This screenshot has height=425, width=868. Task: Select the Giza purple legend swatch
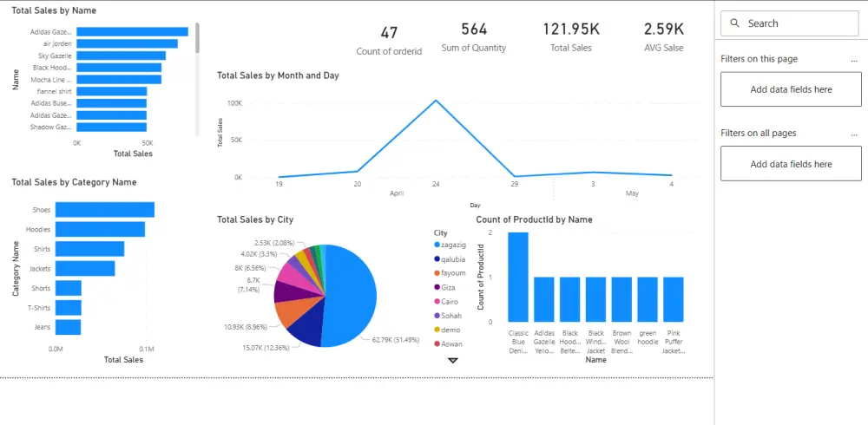pyautogui.click(x=437, y=287)
